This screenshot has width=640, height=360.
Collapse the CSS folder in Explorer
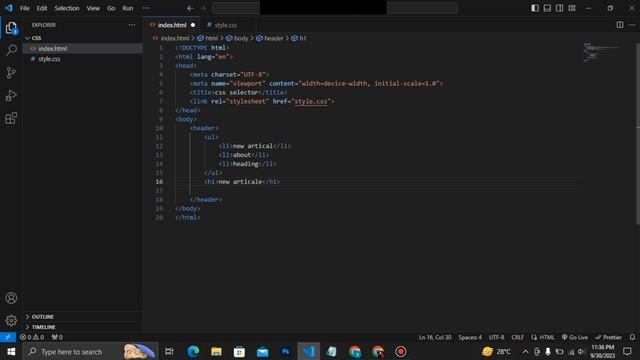click(82, 38)
